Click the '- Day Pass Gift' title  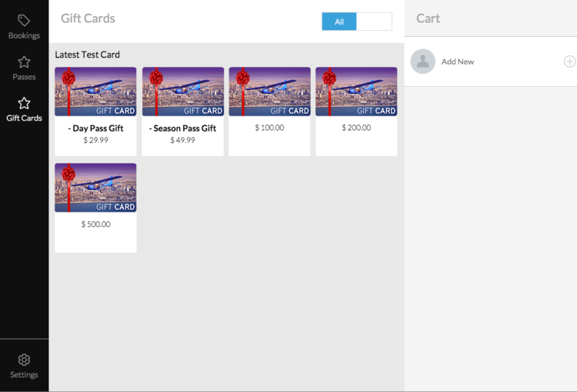click(x=95, y=128)
